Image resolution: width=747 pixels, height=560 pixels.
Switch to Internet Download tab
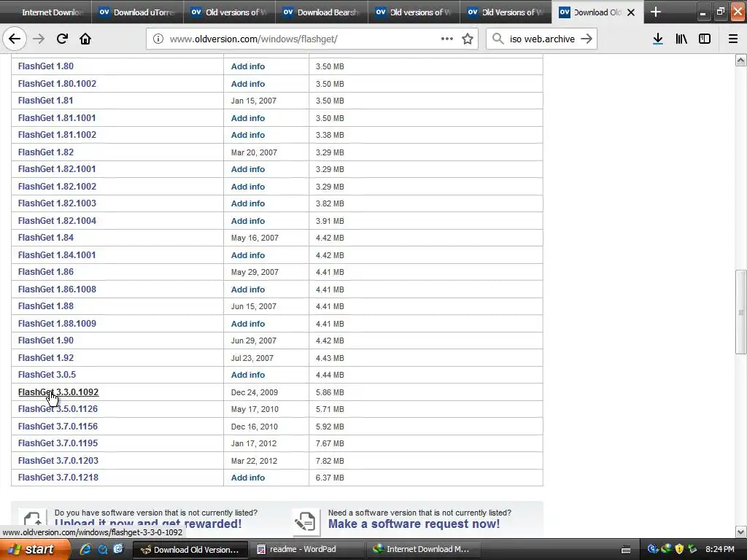(46, 12)
